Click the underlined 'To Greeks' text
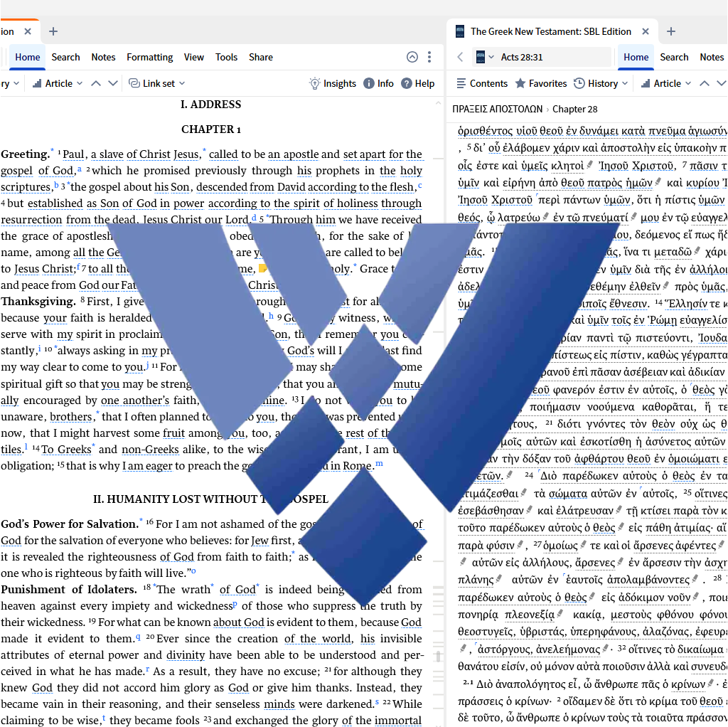This screenshot has height=727, width=728. 66,450
